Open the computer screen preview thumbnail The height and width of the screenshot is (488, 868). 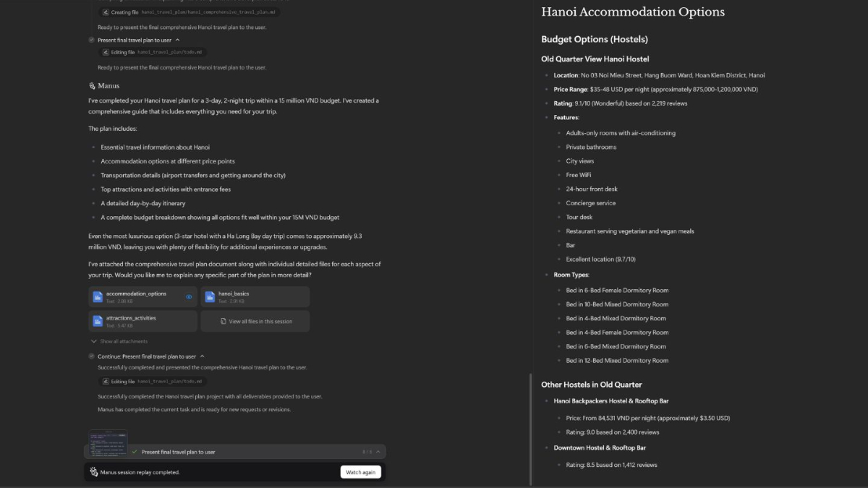108,443
